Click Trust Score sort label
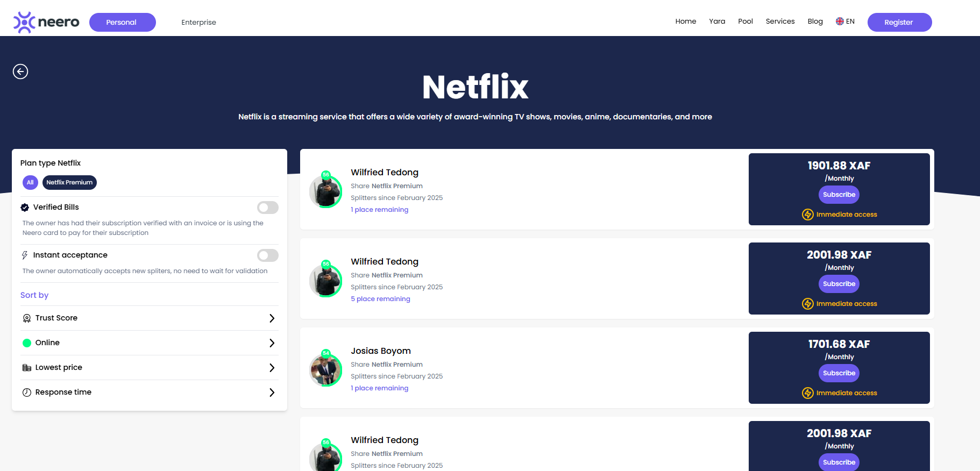Image resolution: width=980 pixels, height=471 pixels. coord(56,318)
